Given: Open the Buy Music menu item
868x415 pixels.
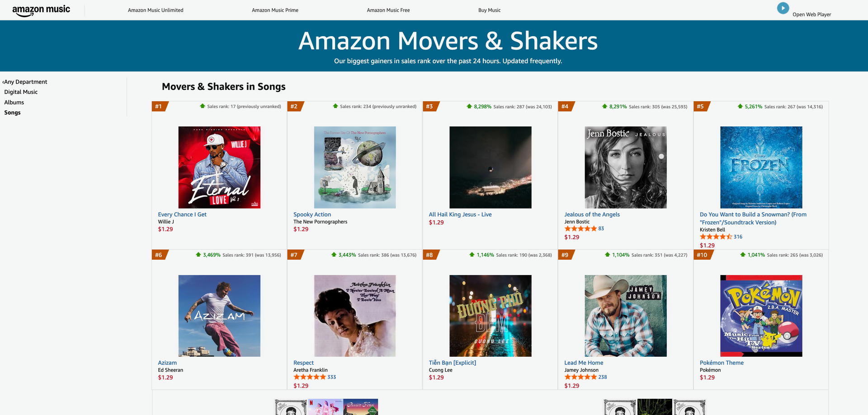Looking at the screenshot, I should tap(489, 10).
